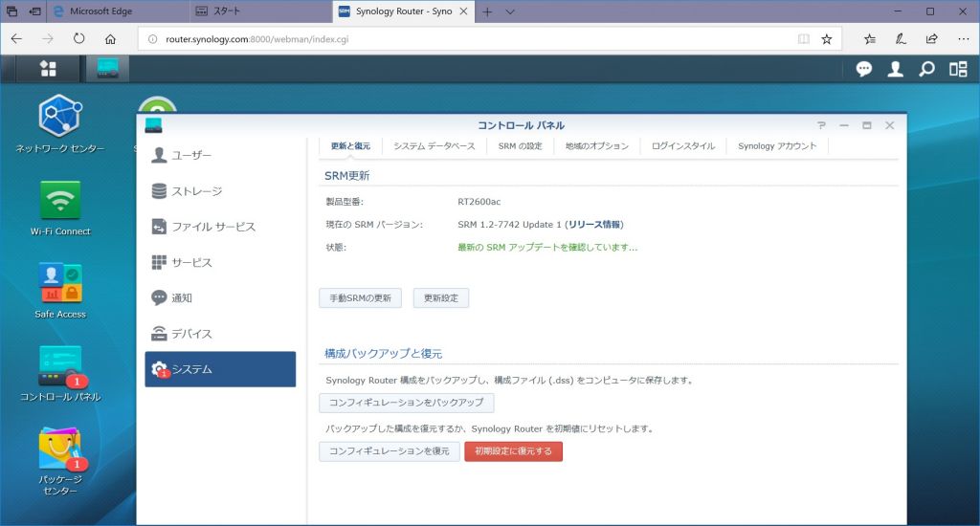Open リリース情報 link
980x526 pixels.
(x=594, y=225)
